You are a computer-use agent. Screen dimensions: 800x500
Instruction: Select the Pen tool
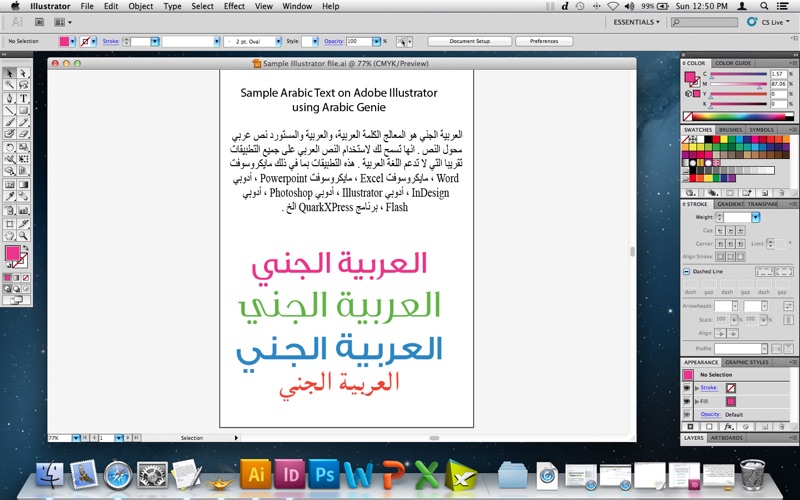(x=9, y=98)
